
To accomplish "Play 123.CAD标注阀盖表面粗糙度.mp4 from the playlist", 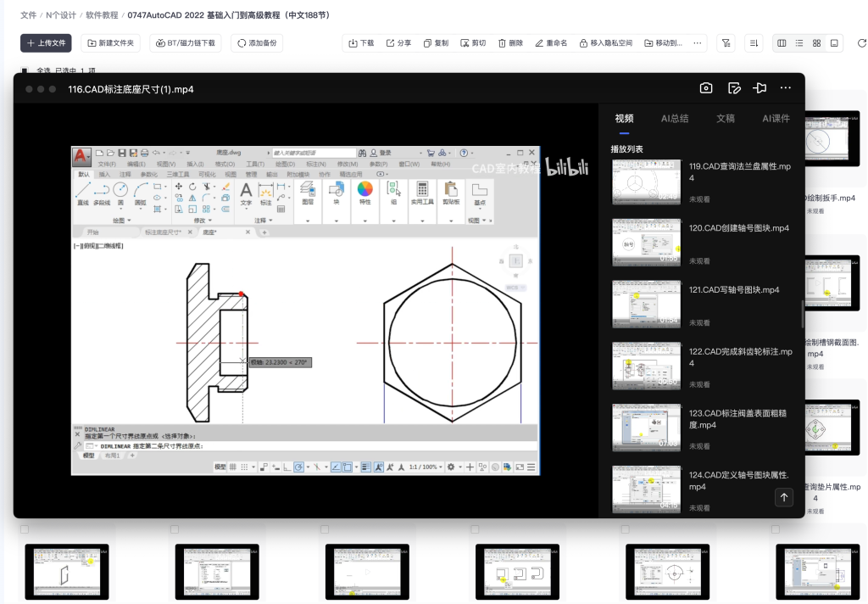I will tap(646, 428).
